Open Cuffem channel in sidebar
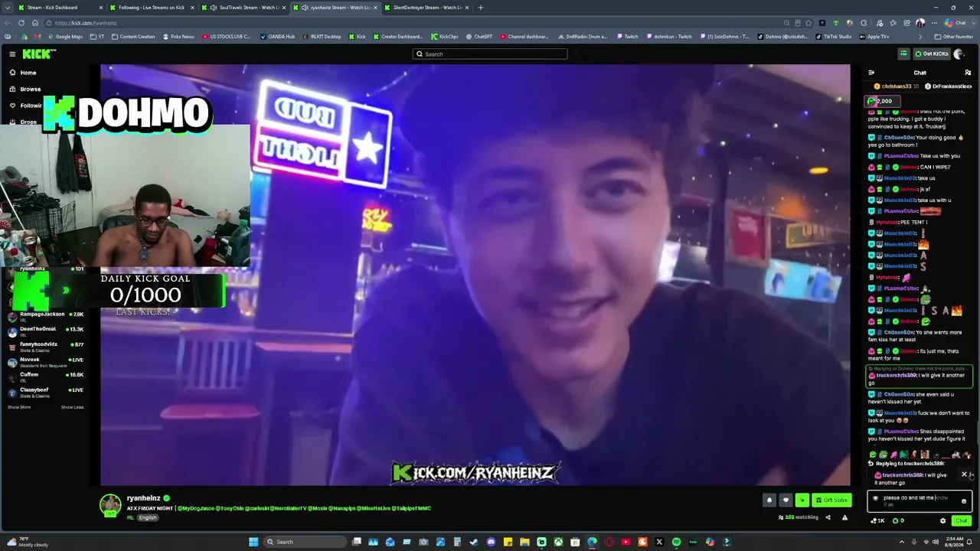Screen dimensions: 980x551 click(46, 377)
